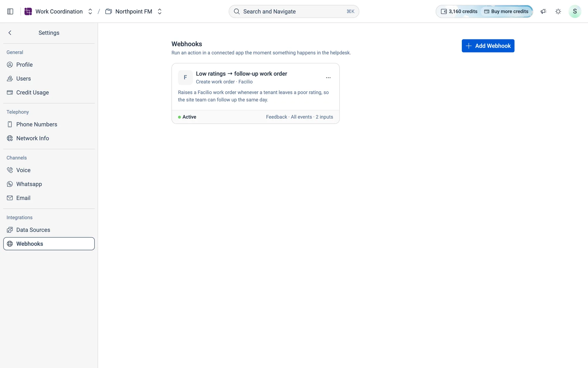Open Users settings
This screenshot has width=588, height=368.
click(49, 79)
